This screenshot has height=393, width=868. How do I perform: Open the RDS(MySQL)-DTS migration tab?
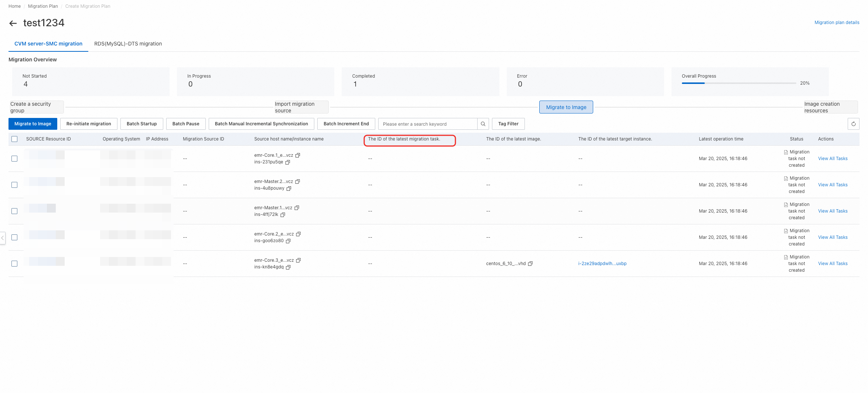pyautogui.click(x=128, y=44)
